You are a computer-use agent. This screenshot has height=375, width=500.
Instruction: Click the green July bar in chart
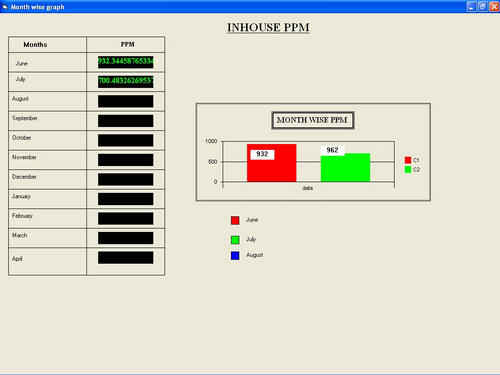coord(345,168)
